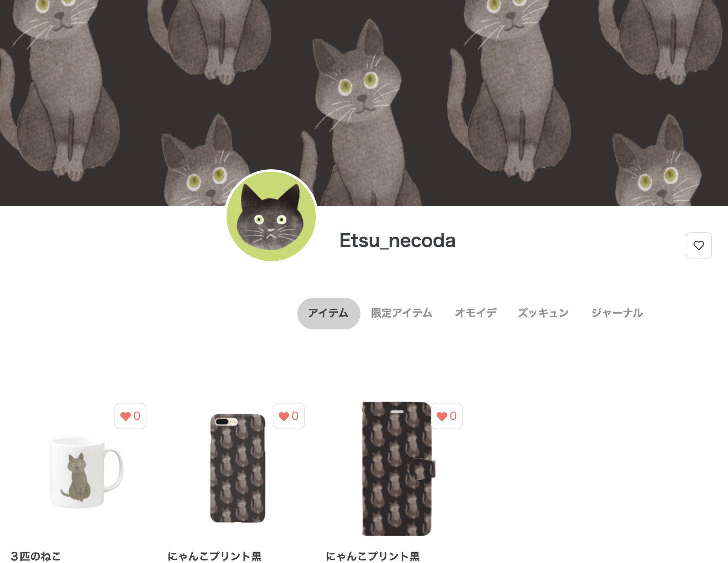
Task: Open the green cat profile avatar
Action: click(x=271, y=216)
